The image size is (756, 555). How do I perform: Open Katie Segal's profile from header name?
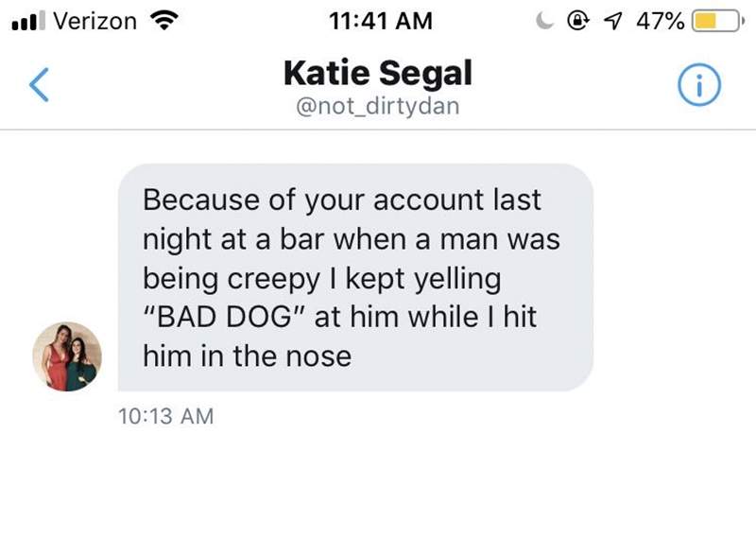(378, 73)
